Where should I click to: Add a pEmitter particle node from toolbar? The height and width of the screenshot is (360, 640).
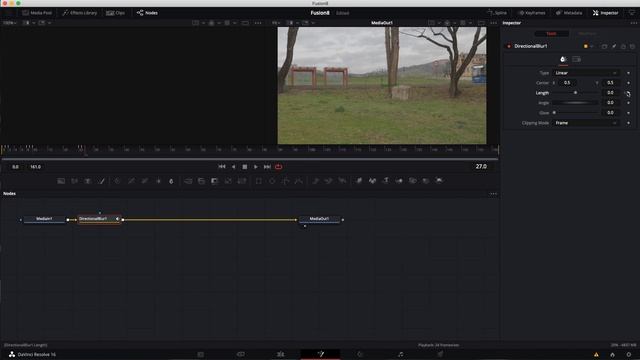coord(316,181)
